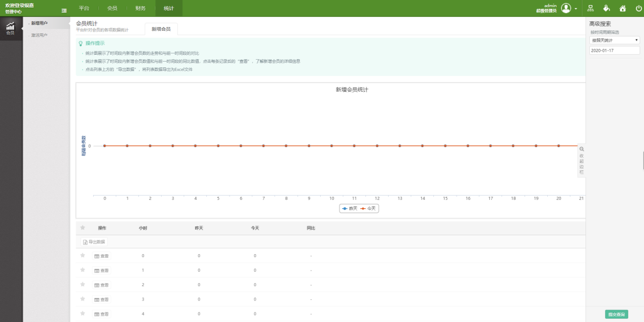Select the 新增会员 tab
644x322 pixels.
(x=161, y=29)
